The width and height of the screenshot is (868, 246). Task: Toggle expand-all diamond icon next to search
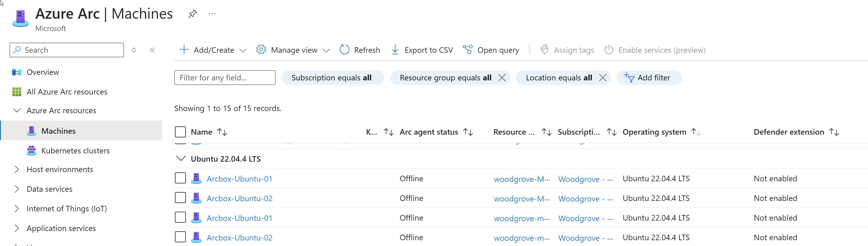134,50
